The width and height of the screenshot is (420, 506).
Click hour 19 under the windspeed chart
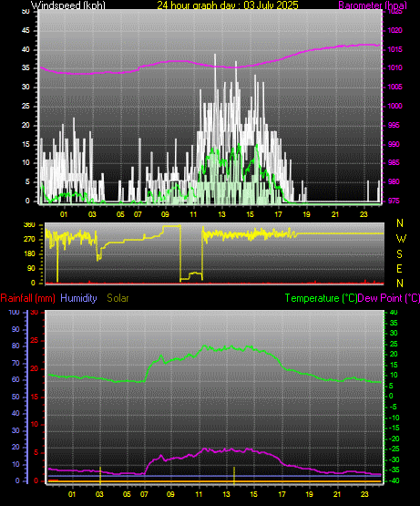tap(306, 214)
